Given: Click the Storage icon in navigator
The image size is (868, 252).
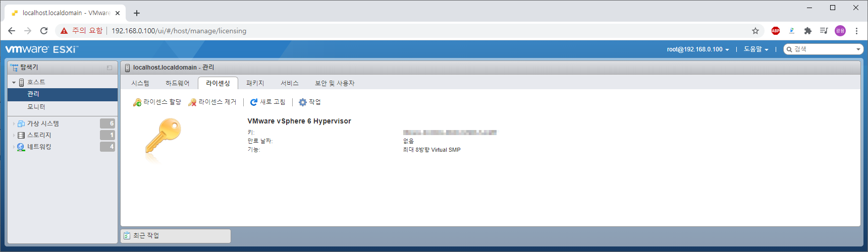Looking at the screenshot, I should [x=21, y=135].
